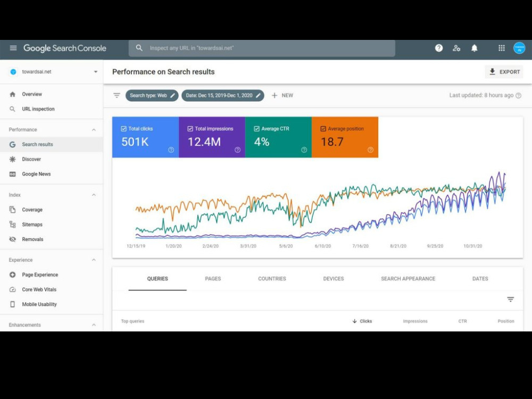This screenshot has width=532, height=399.
Task: Open the Core Web Vitals label
Action: point(39,289)
